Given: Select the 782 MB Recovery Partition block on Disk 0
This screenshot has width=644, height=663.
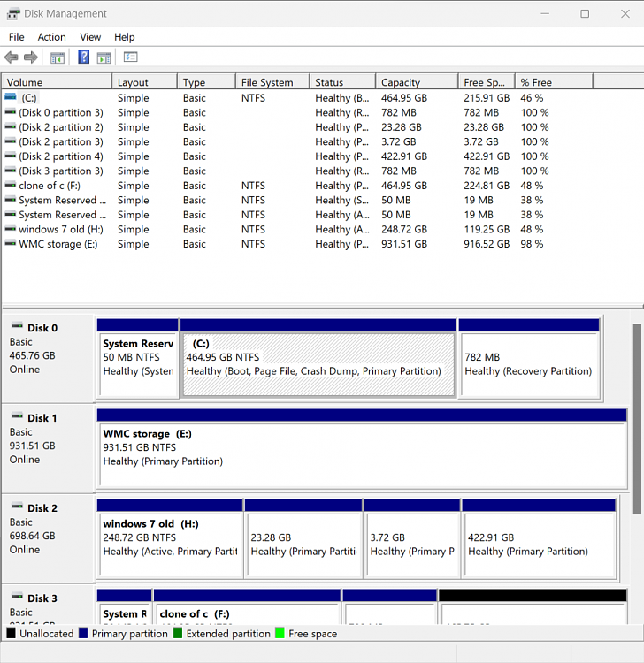Looking at the screenshot, I should 529,358.
